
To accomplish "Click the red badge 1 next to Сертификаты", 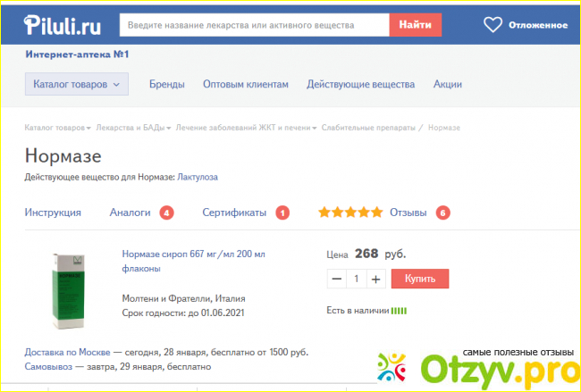I will 282,213.
